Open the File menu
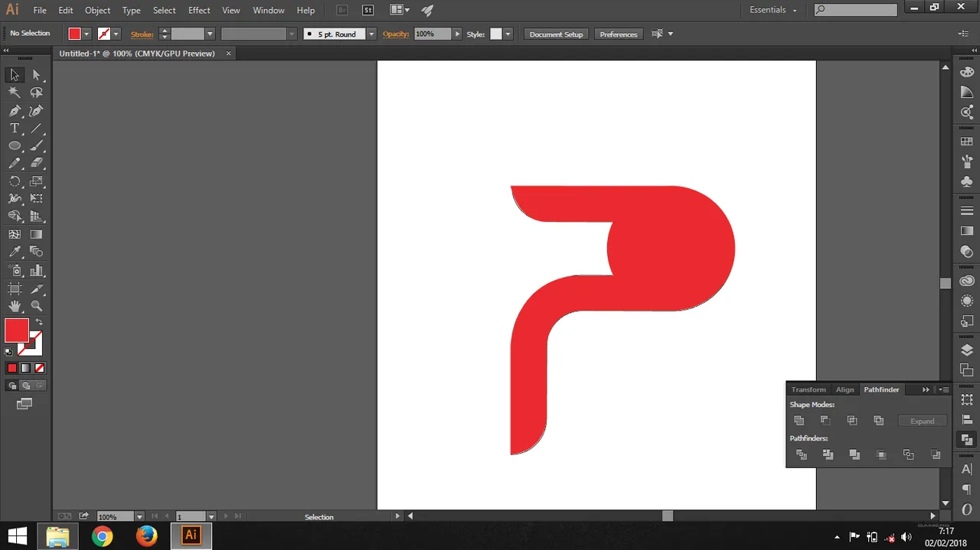 tap(40, 10)
